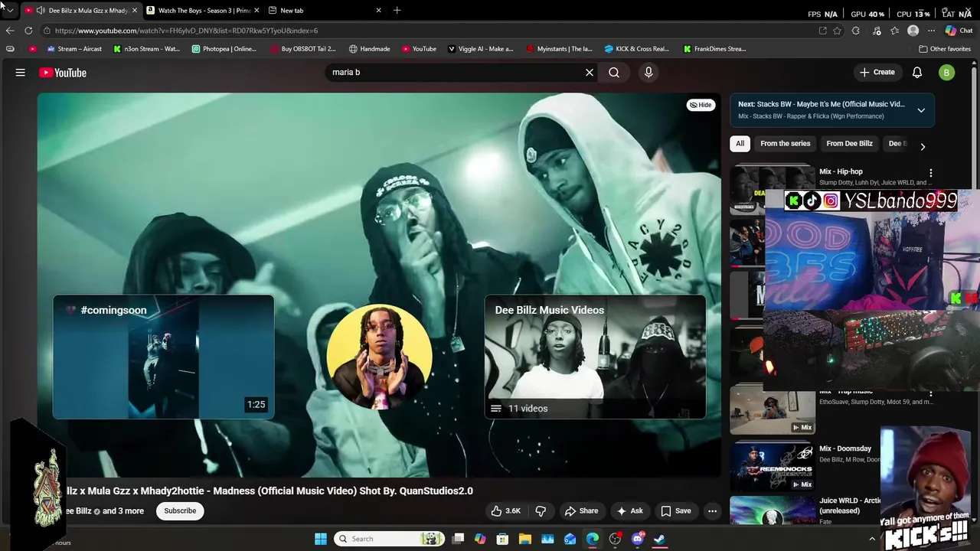The image size is (980, 551).
Task: Go to YouTube home via logo
Action: 63,73
